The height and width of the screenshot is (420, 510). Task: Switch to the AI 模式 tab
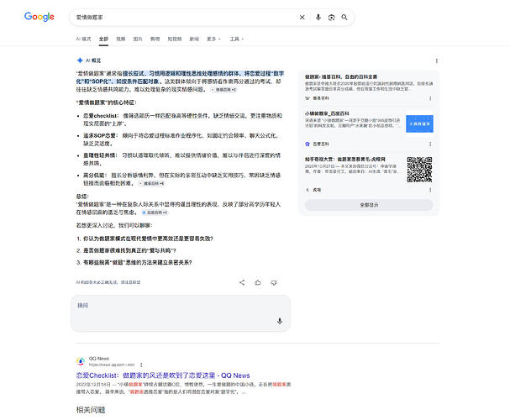[x=83, y=39]
